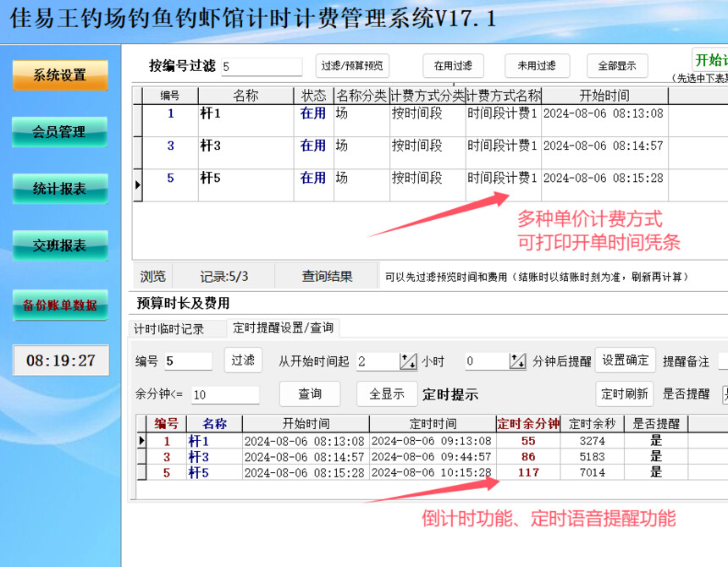Click the 定时刷新 button
The image size is (728, 567).
pyautogui.click(x=625, y=394)
